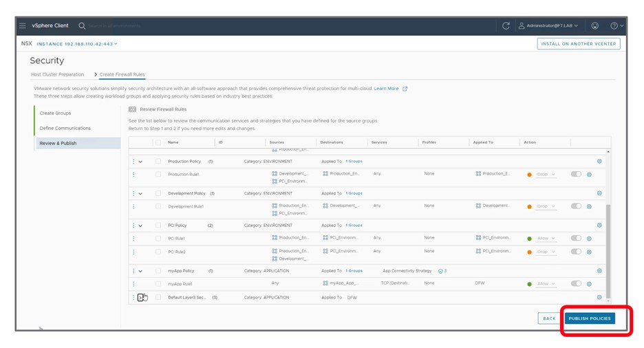Check the select-all header checkbox
Screen dimensions: 644x348
[158, 142]
